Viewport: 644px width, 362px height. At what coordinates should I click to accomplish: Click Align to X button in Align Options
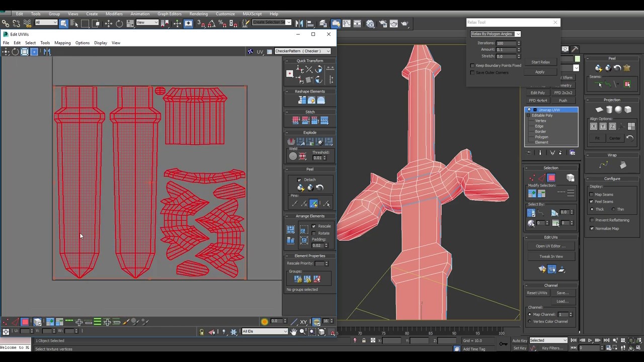[594, 126]
